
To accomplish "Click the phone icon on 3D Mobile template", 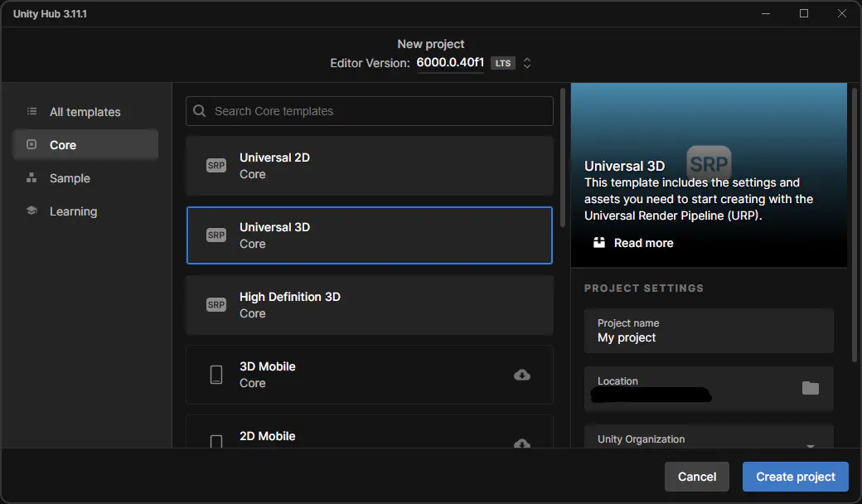I will click(216, 375).
